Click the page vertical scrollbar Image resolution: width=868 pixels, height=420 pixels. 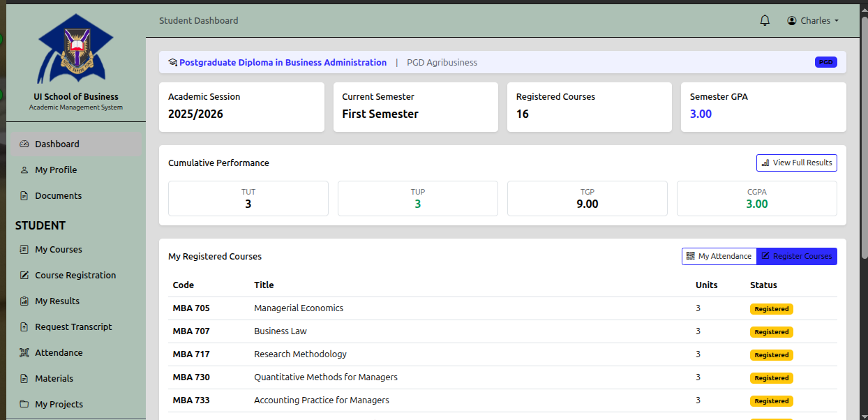[865, 140]
